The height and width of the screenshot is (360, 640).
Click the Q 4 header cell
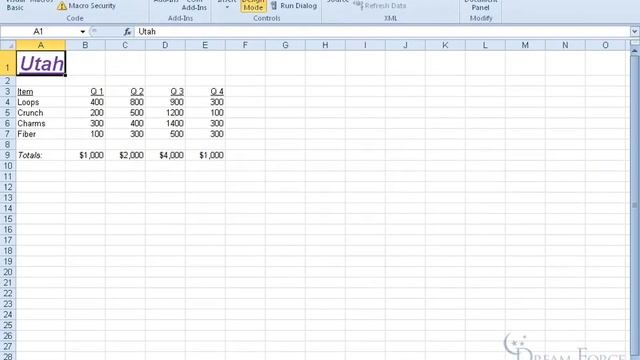[x=205, y=91]
